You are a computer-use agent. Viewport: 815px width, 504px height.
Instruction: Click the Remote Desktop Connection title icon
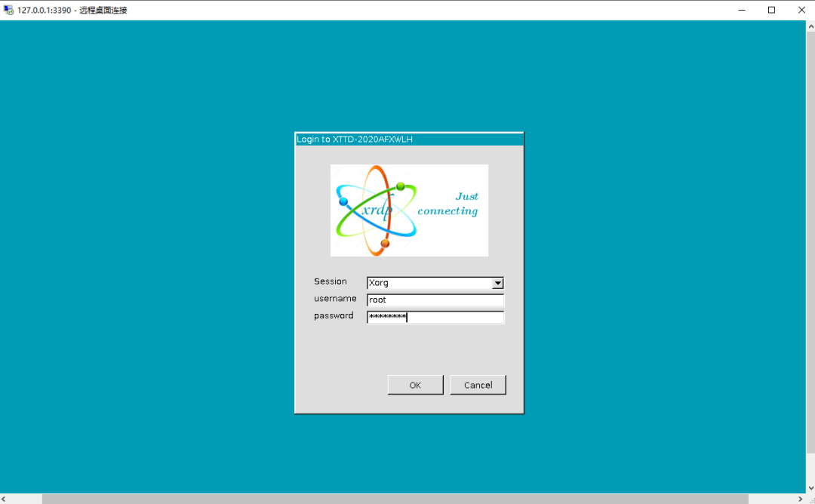point(8,10)
